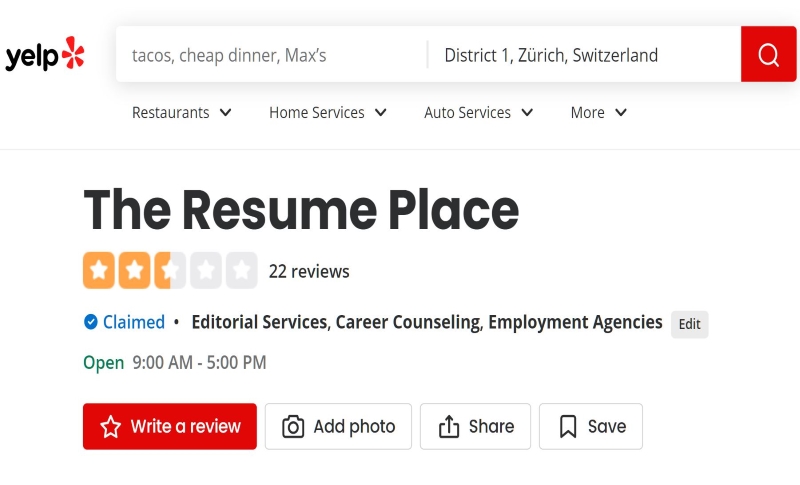The image size is (800, 485).
Task: Open the More menu
Action: point(598,112)
